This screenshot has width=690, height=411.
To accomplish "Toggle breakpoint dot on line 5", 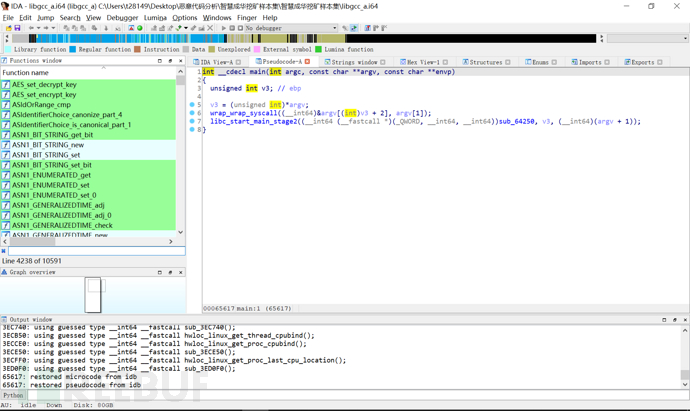I will coord(192,105).
